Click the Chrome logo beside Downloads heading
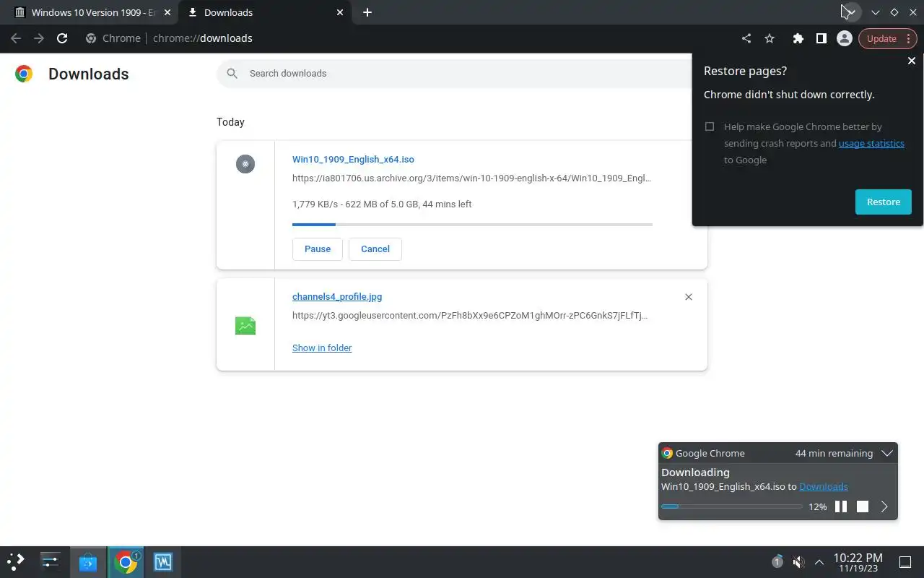This screenshot has width=924, height=578. click(x=24, y=74)
